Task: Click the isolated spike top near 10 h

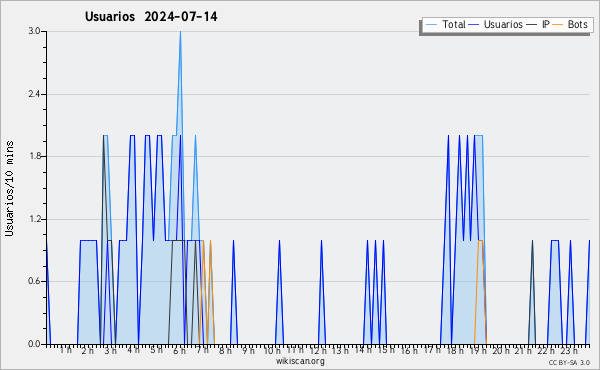Action: click(279, 241)
